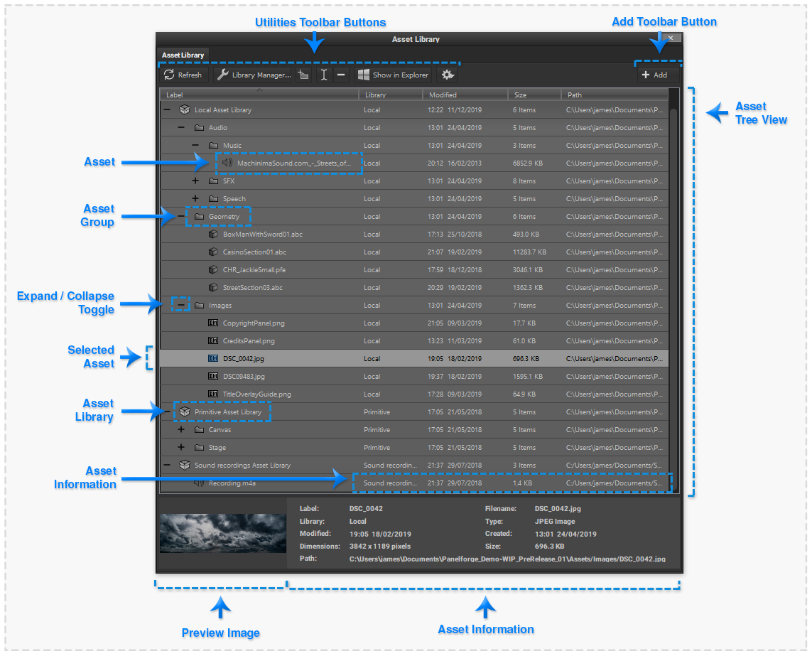Click the Sound recordings Asset Library icon
This screenshot has height=656, width=812.
click(185, 466)
